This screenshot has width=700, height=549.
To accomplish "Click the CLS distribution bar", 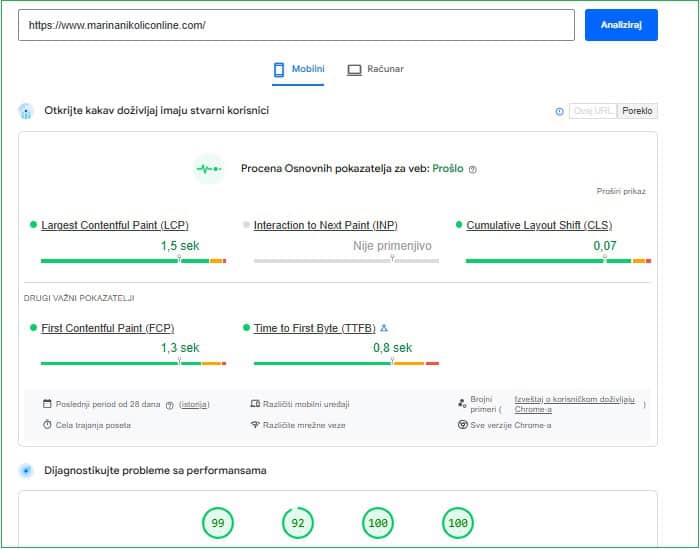I will pos(558,261).
